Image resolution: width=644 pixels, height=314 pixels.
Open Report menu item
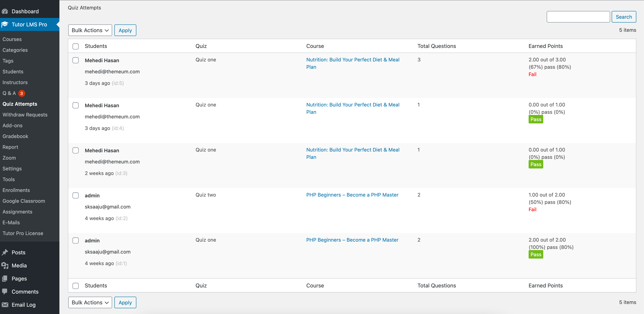[x=10, y=147]
